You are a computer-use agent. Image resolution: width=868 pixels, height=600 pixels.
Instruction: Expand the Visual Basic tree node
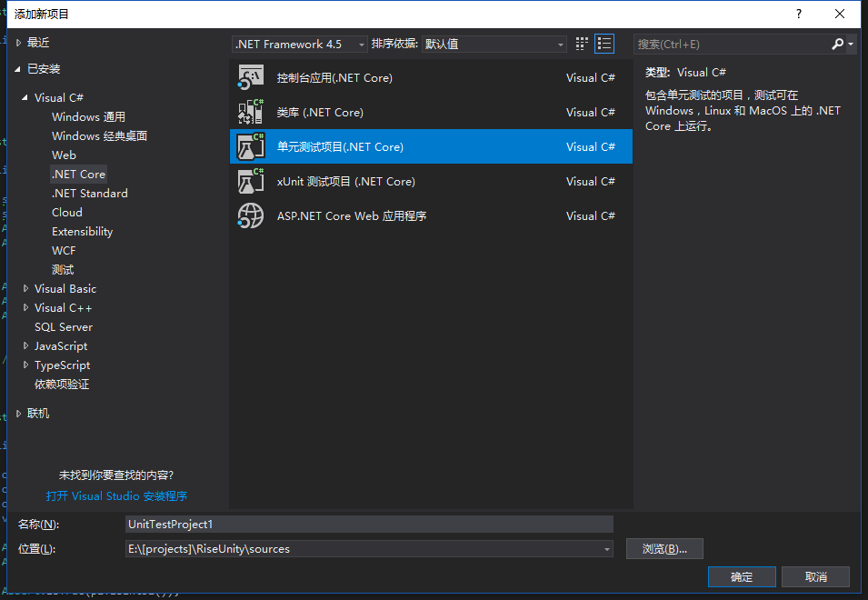26,289
